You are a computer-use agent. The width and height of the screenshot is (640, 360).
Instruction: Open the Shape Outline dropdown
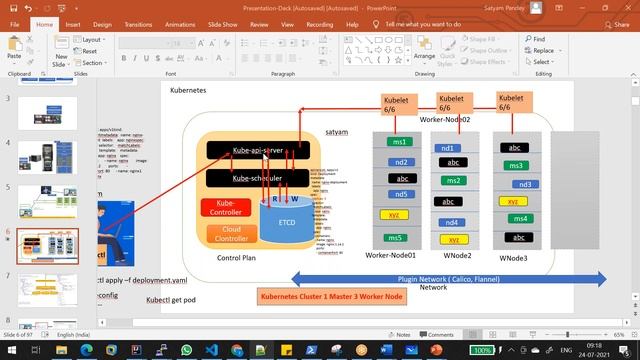coord(487,51)
